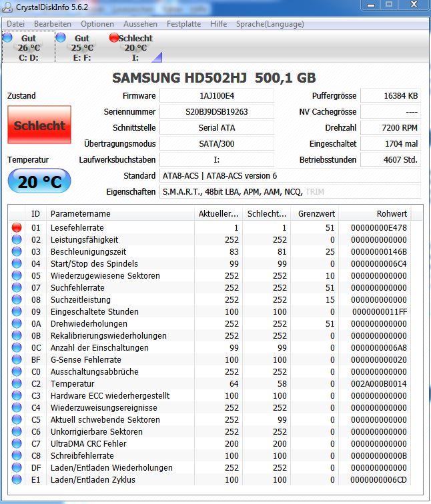
Task: Click the ID column header
Action: 35,214
